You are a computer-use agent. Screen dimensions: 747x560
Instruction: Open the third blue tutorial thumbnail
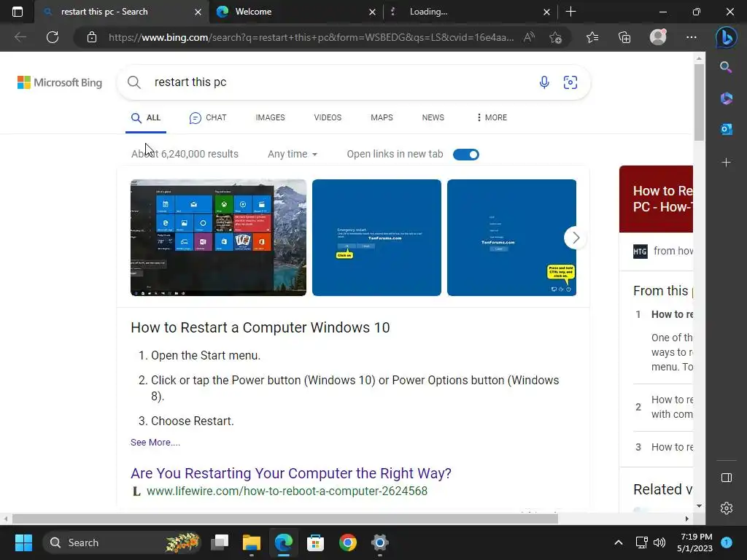511,238
